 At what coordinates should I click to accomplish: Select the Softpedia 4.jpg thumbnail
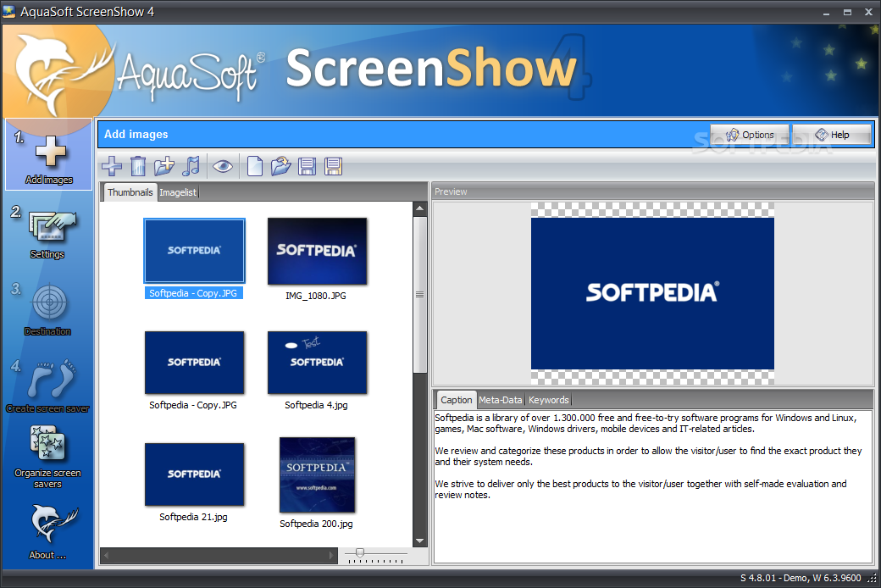(317, 362)
